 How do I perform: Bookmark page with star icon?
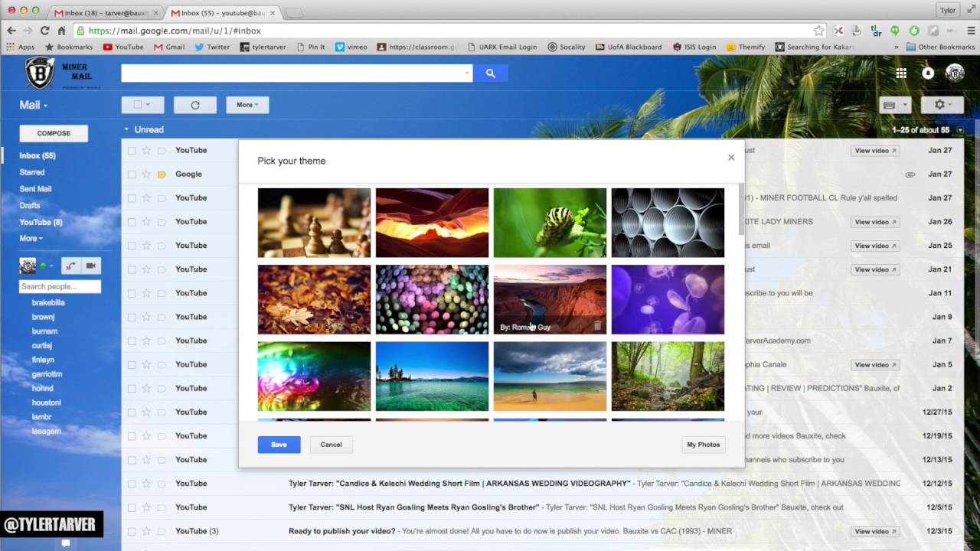pos(819,31)
